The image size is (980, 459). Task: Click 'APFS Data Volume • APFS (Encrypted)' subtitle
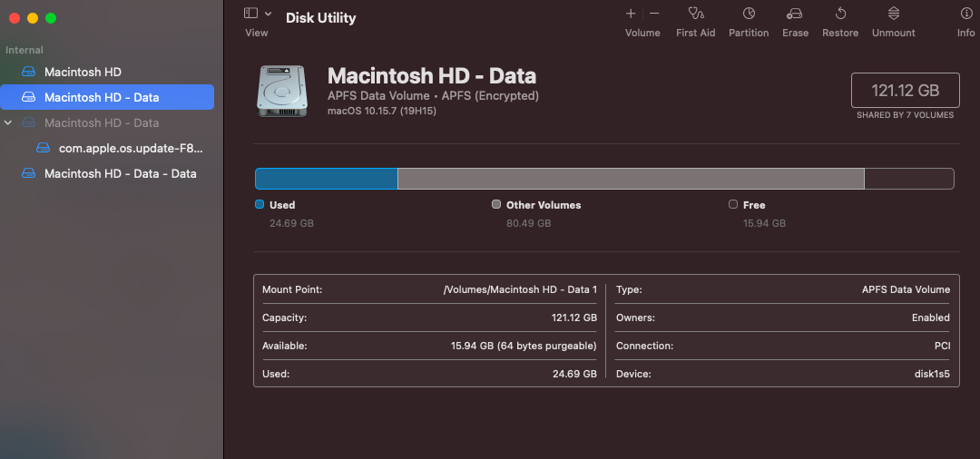point(433,96)
